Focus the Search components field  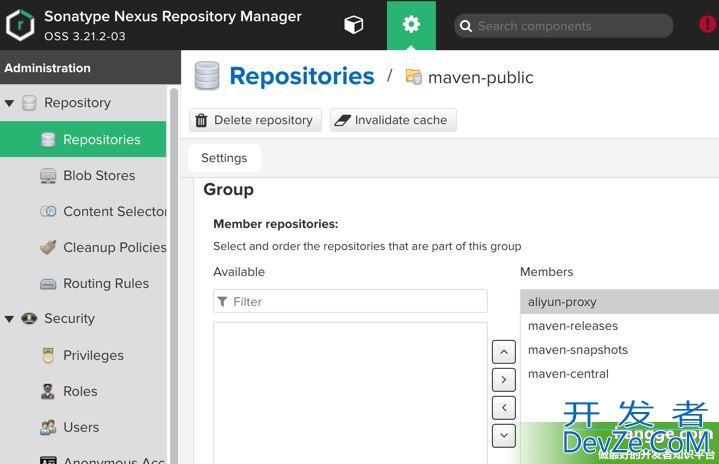click(564, 26)
